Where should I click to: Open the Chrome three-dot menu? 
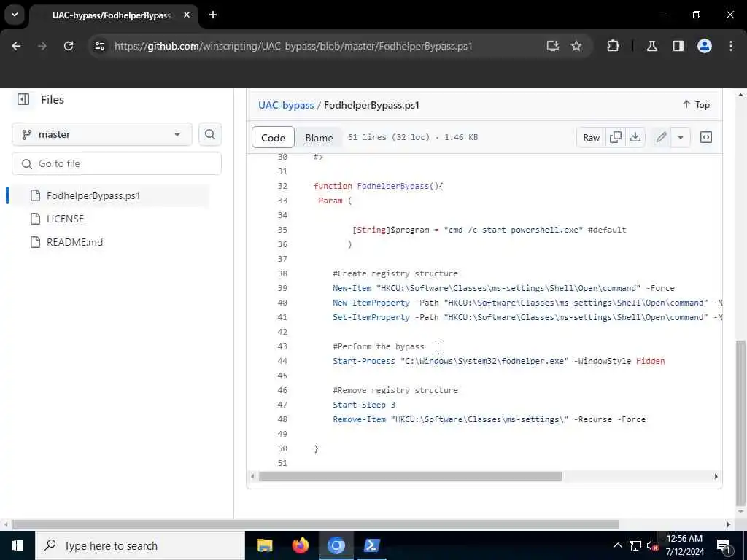pos(731,46)
